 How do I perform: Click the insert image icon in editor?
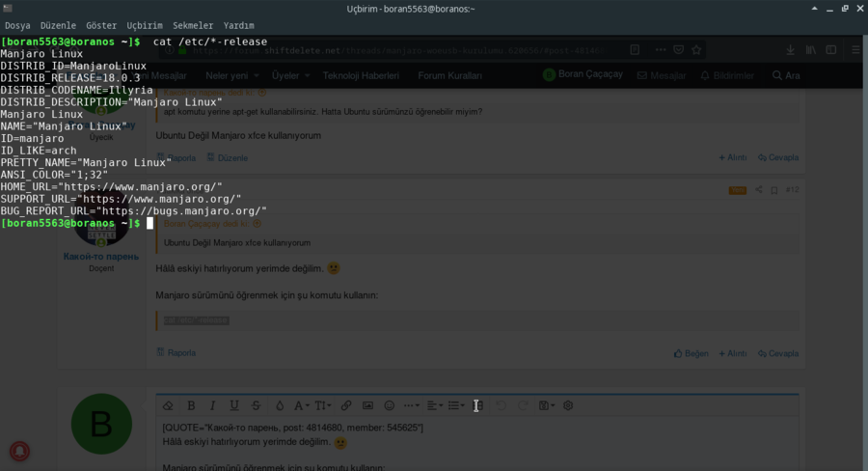(367, 405)
